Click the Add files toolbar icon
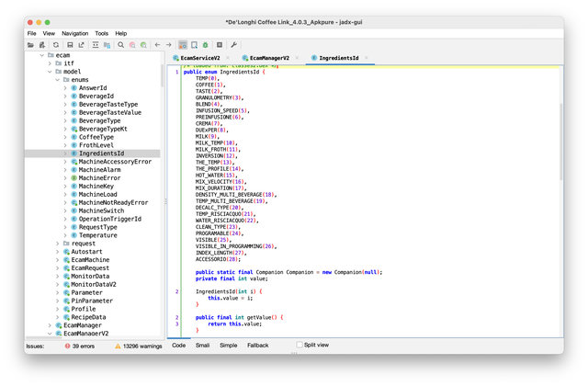Screen dimensions: 588x386 tap(42, 45)
